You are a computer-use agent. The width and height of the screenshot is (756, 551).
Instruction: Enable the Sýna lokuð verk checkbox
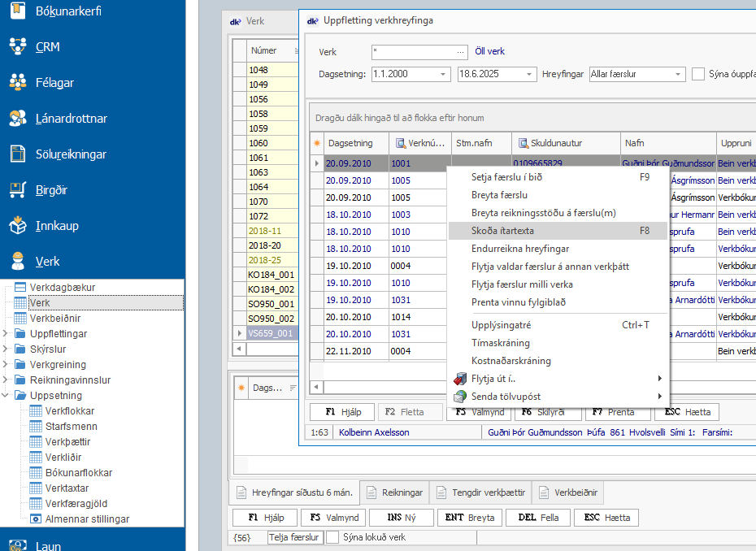tap(332, 537)
